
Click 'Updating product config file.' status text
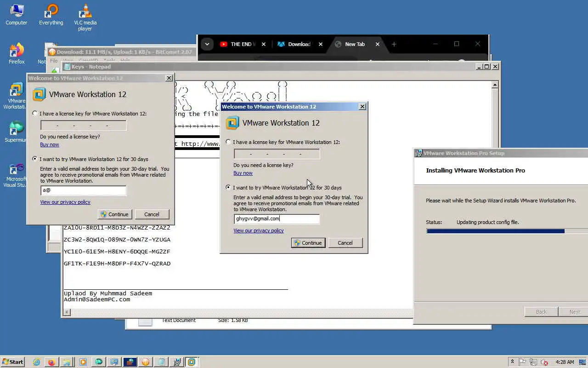488,222
